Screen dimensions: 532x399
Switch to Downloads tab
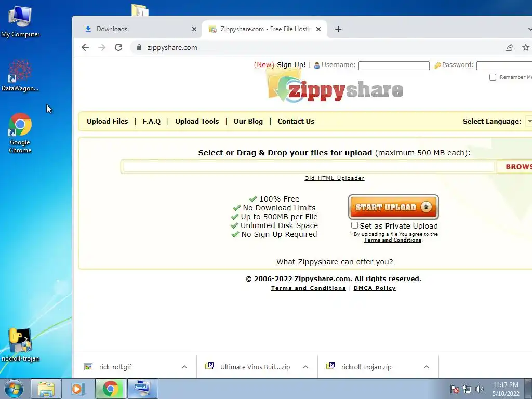141,29
